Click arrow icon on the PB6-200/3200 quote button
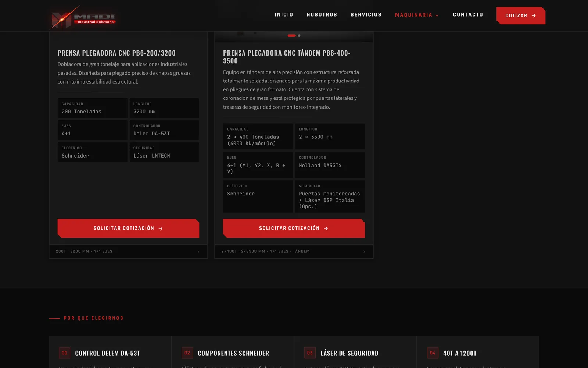 [x=161, y=229]
